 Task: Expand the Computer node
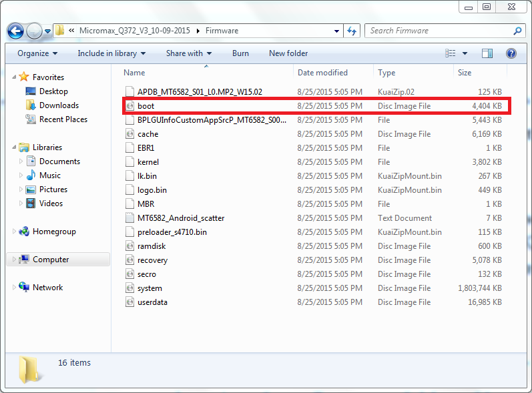[x=14, y=260]
